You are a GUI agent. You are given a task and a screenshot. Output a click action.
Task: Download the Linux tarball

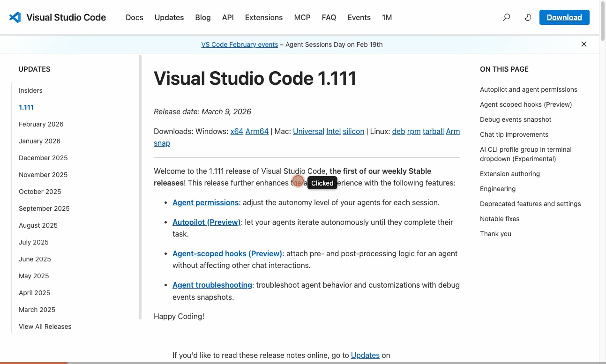tap(433, 131)
